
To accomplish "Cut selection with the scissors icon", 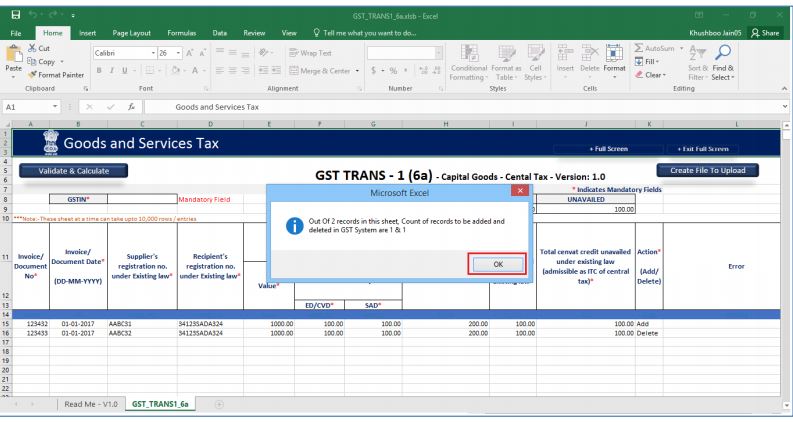I will click(32, 48).
